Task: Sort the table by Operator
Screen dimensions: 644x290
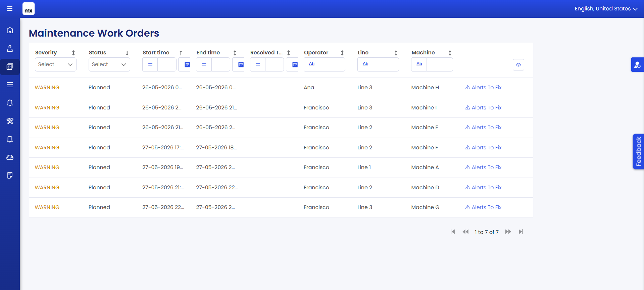Action: pos(342,53)
